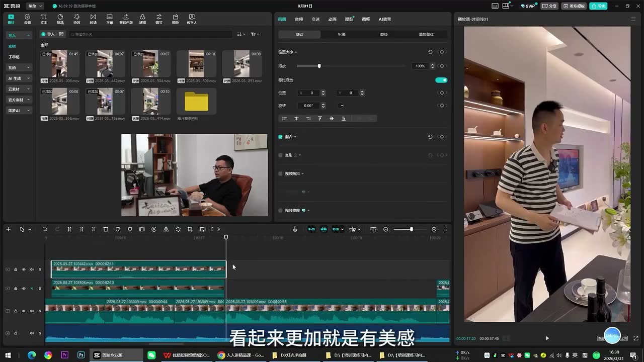Click the 分享 share button

tap(550, 6)
